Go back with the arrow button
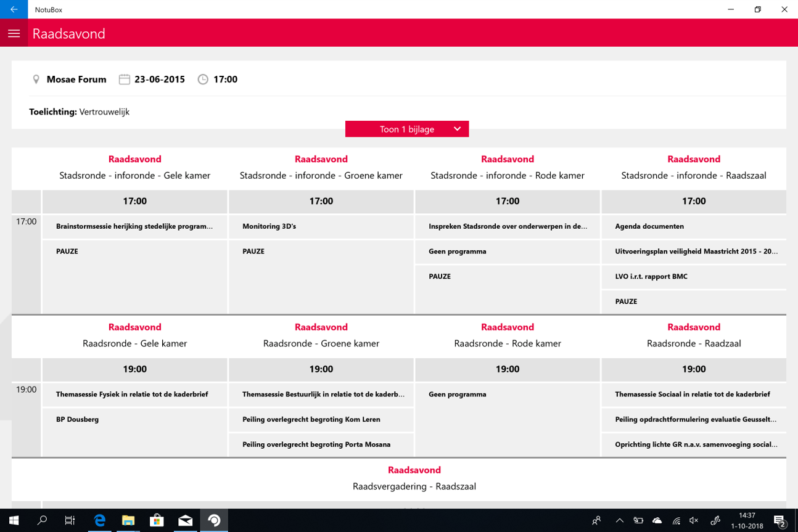The width and height of the screenshot is (798, 532). pyautogui.click(x=14, y=9)
